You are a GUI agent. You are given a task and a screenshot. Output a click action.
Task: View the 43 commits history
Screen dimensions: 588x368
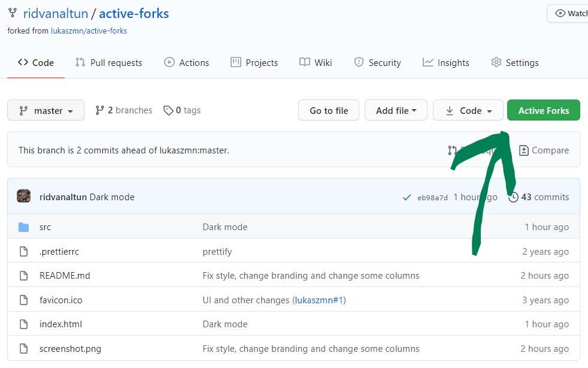tap(538, 197)
